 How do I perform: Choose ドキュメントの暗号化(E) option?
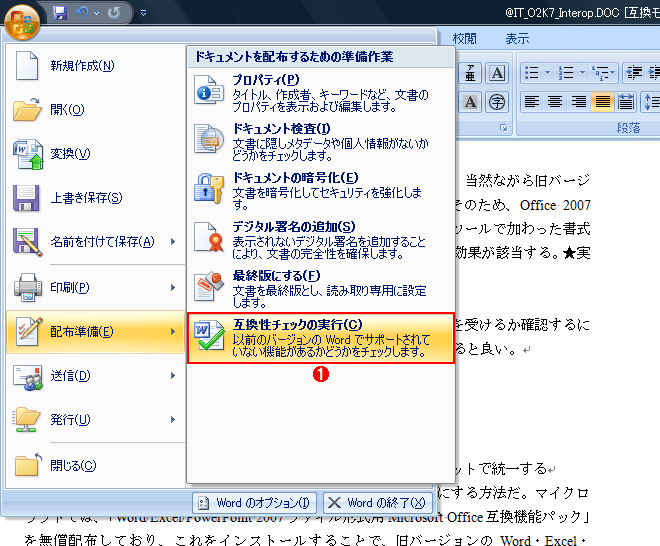click(x=321, y=191)
